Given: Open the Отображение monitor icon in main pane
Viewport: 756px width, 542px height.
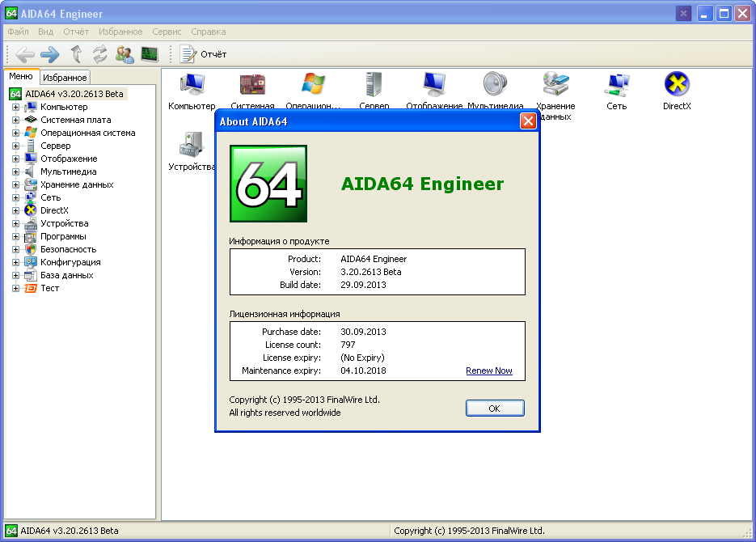Looking at the screenshot, I should (434, 91).
